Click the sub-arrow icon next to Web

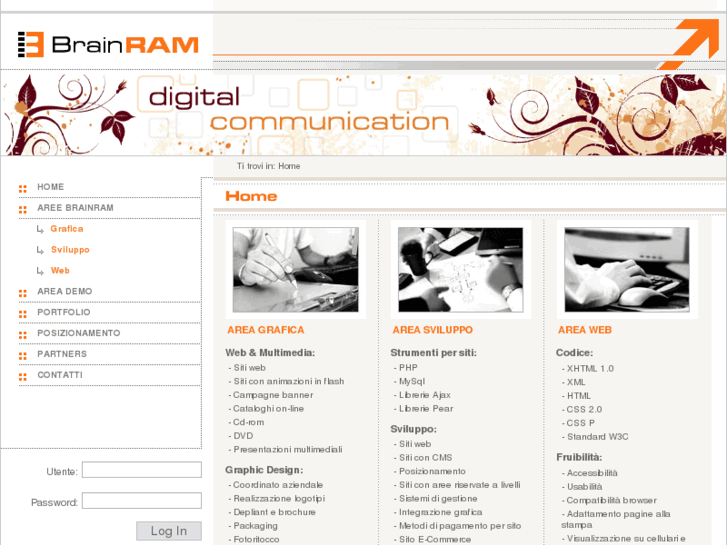click(x=40, y=271)
